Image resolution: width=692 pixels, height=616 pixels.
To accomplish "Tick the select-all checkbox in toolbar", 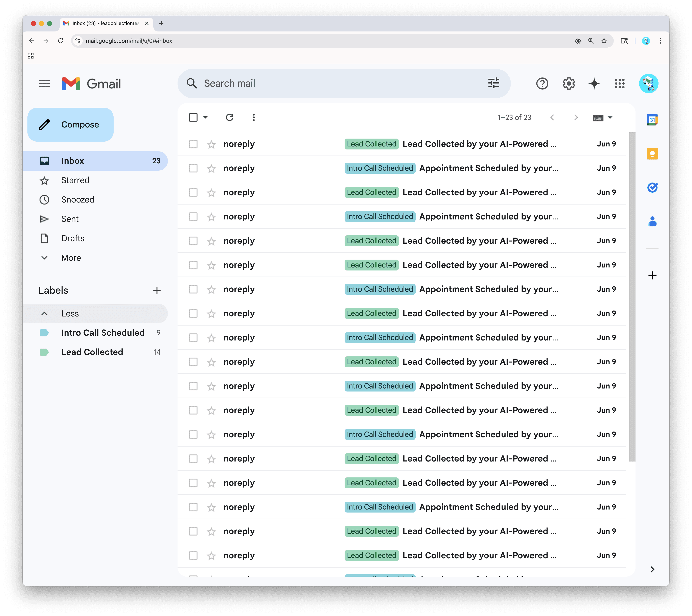I will tap(193, 117).
